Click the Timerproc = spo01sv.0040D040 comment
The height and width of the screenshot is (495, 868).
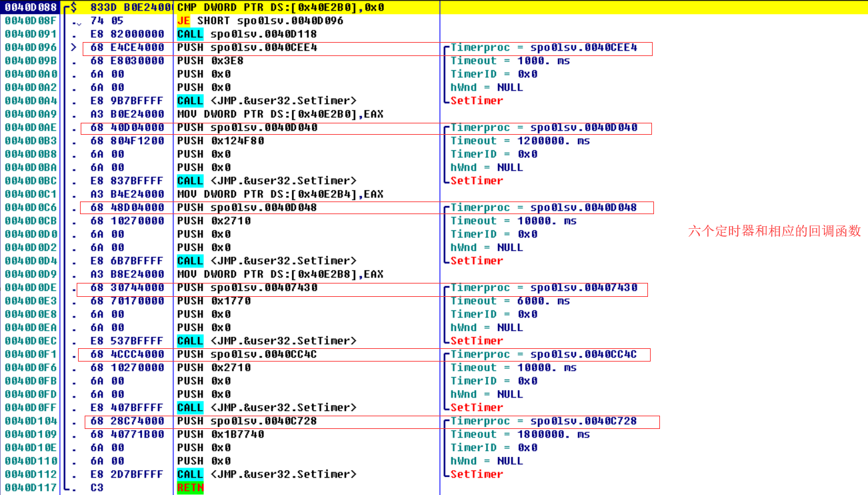tap(544, 127)
